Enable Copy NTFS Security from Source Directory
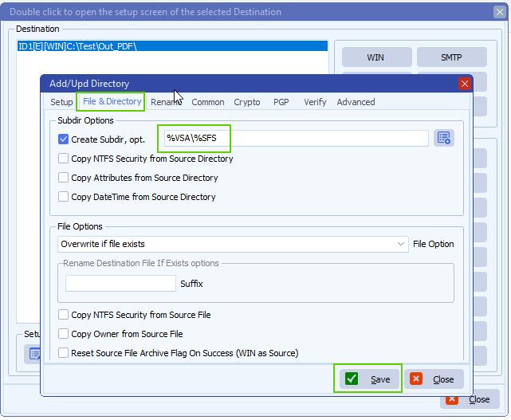The image size is (511, 420). point(64,159)
